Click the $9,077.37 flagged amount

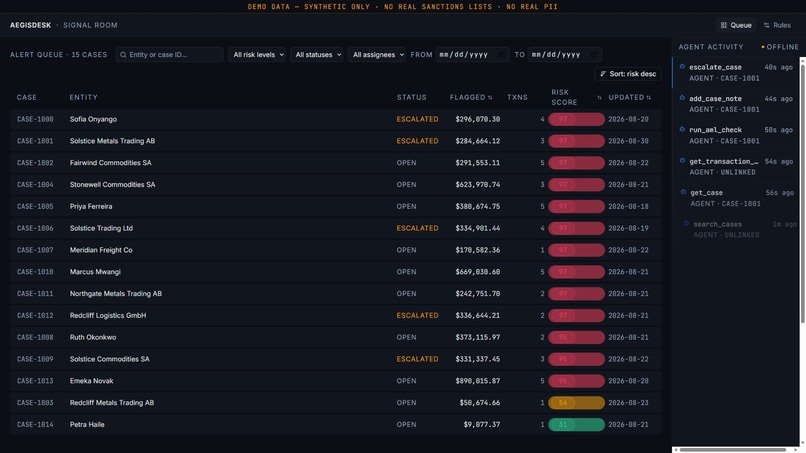pos(482,425)
